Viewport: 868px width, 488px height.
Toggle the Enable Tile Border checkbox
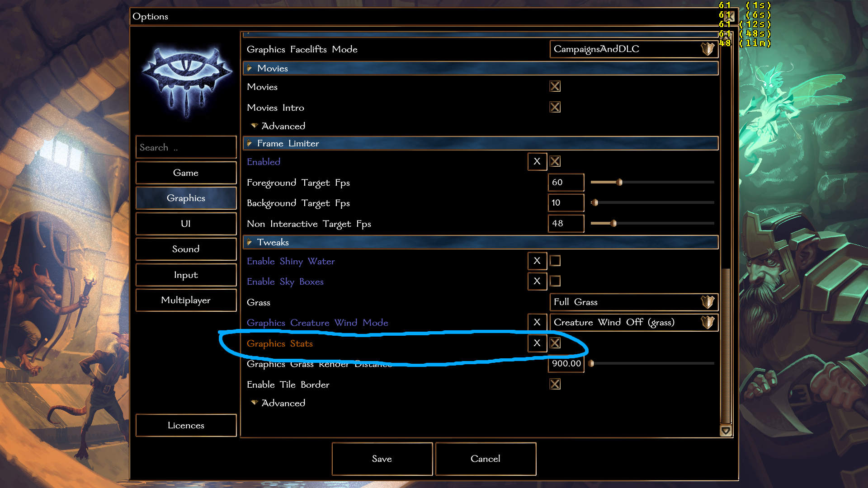(555, 384)
